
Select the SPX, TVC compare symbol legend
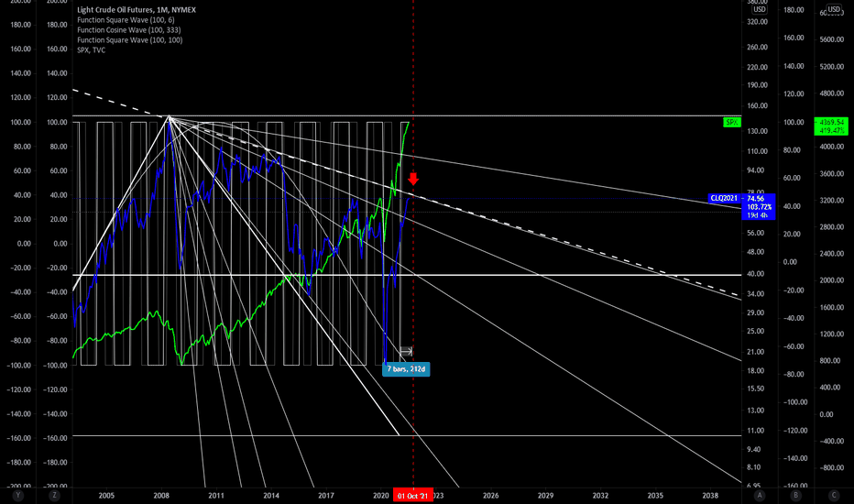91,50
